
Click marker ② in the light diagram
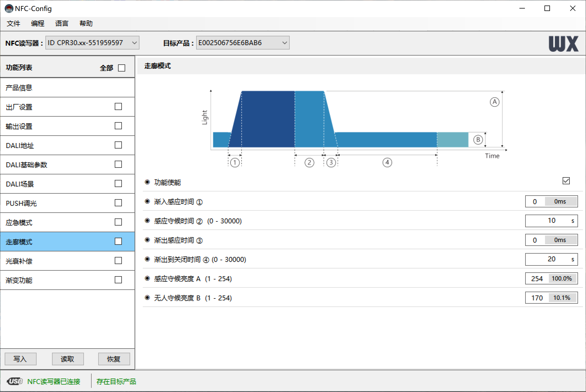(309, 163)
